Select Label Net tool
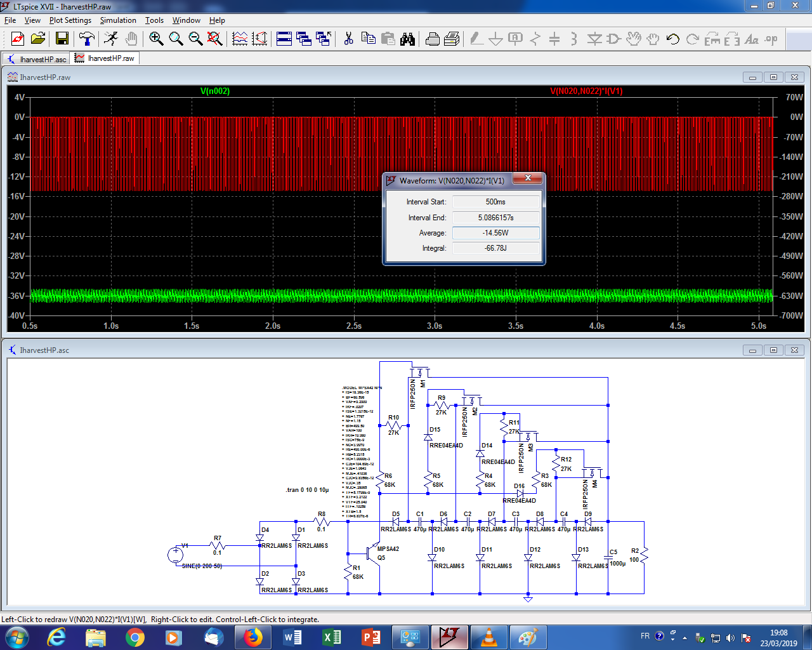The image size is (812, 650). tap(515, 39)
